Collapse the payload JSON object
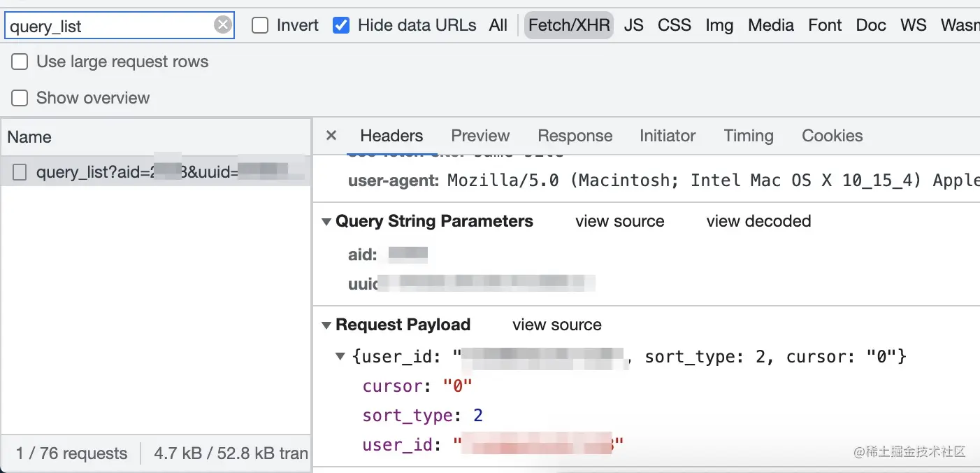The width and height of the screenshot is (980, 473). tap(340, 357)
